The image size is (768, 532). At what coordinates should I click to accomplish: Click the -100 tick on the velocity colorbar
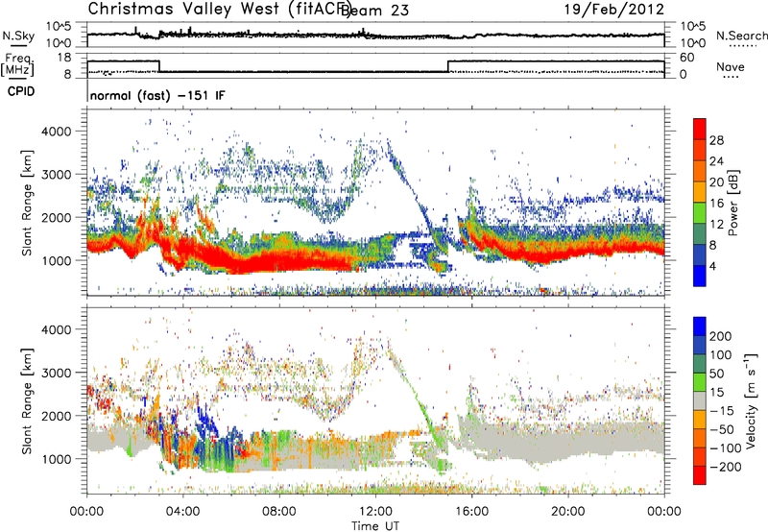coord(726,448)
